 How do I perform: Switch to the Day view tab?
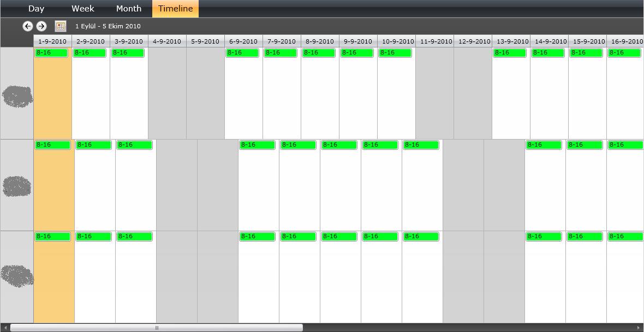pos(36,9)
